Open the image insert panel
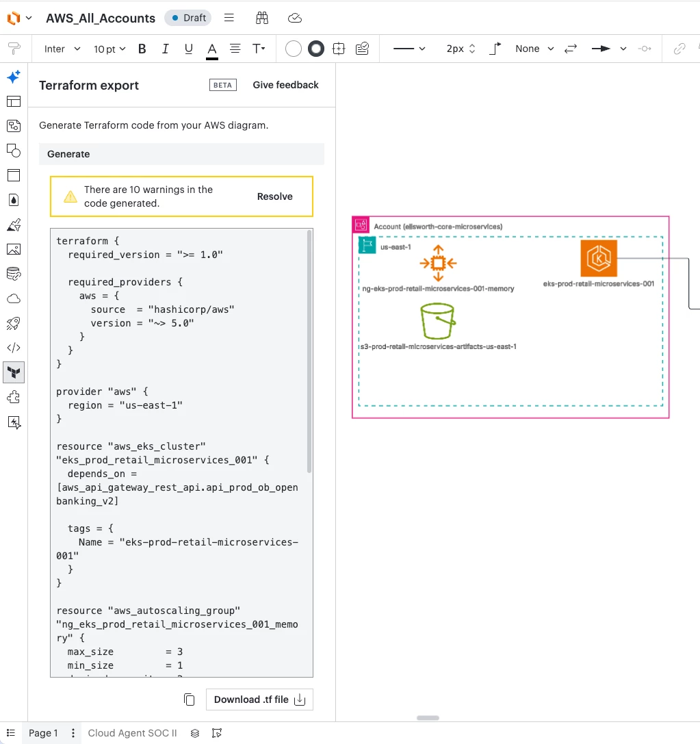 click(x=14, y=249)
